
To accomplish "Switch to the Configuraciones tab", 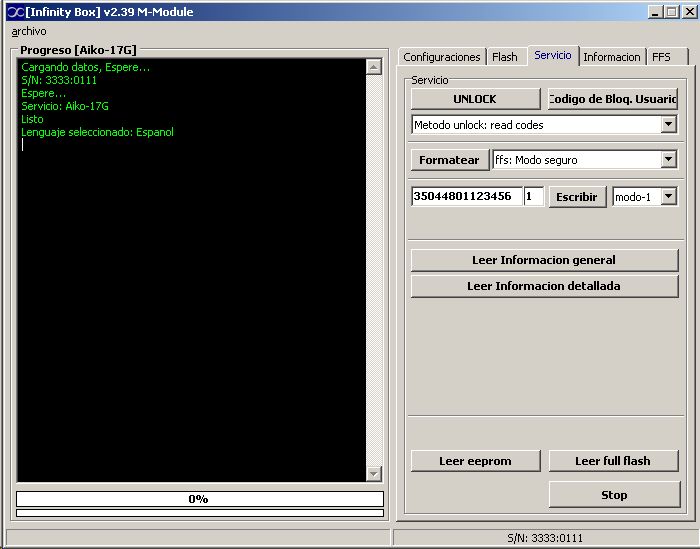I will coord(442,57).
